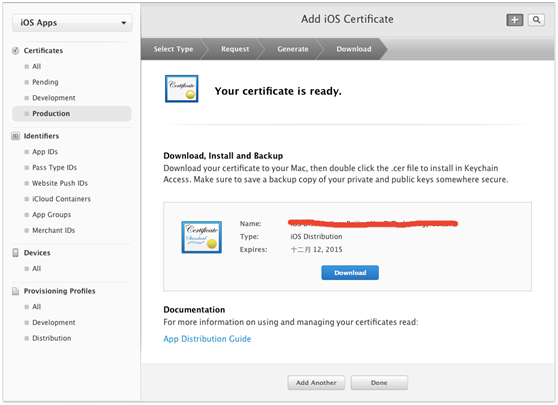Click the Done button
Screen dimensions: 558x405
pos(379,383)
